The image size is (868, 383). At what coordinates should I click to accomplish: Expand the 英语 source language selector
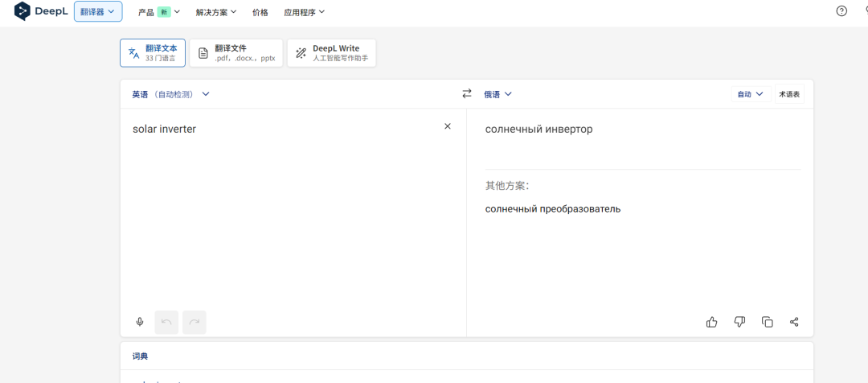point(170,94)
